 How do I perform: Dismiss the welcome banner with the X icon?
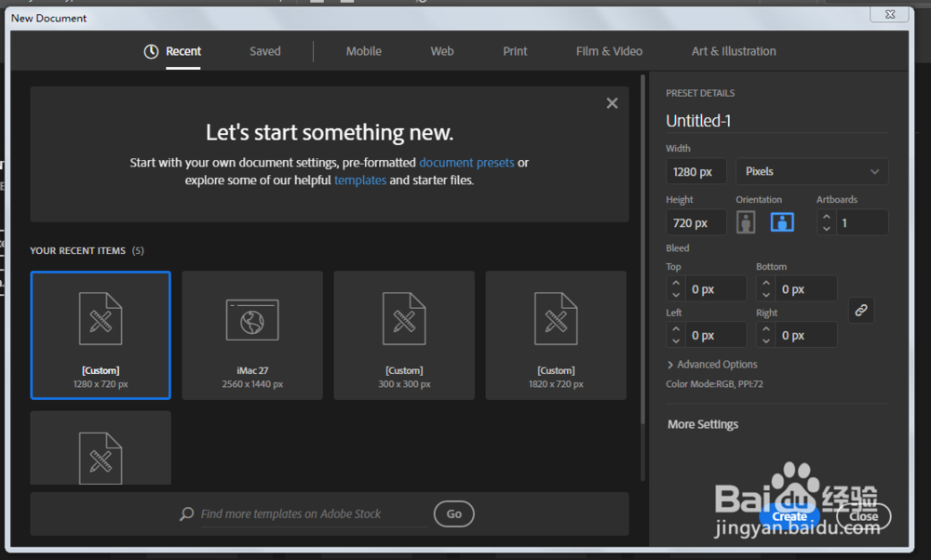613,103
